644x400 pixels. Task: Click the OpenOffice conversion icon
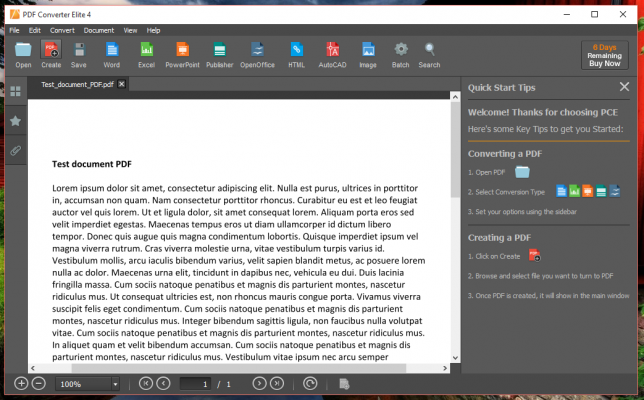tap(257, 54)
